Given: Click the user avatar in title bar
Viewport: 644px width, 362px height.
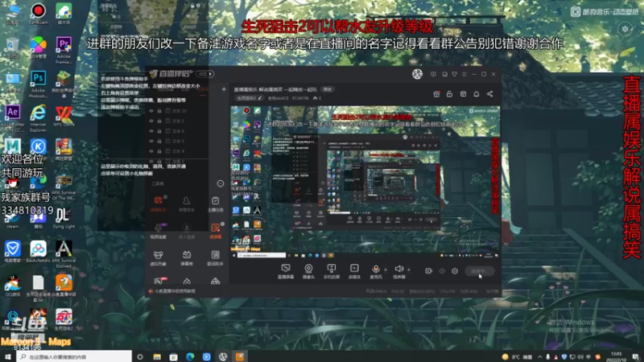Looking at the screenshot, I should tap(417, 74).
